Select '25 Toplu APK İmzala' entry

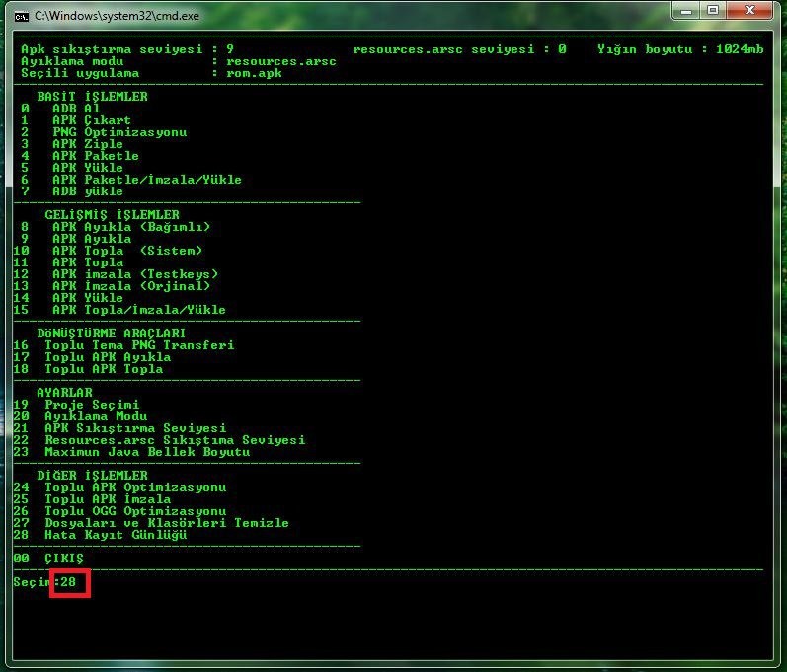tap(92, 499)
